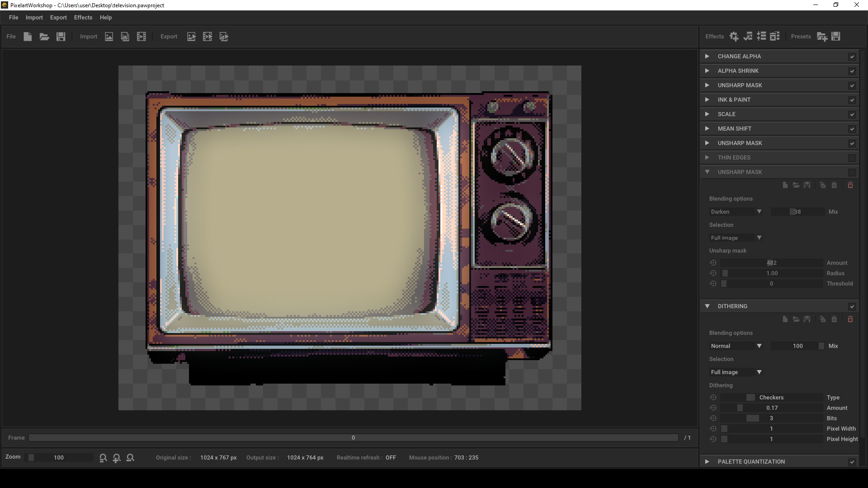The image size is (868, 488).
Task: Expand the PALETTE QUANTIZATION effect
Action: pyautogui.click(x=707, y=462)
